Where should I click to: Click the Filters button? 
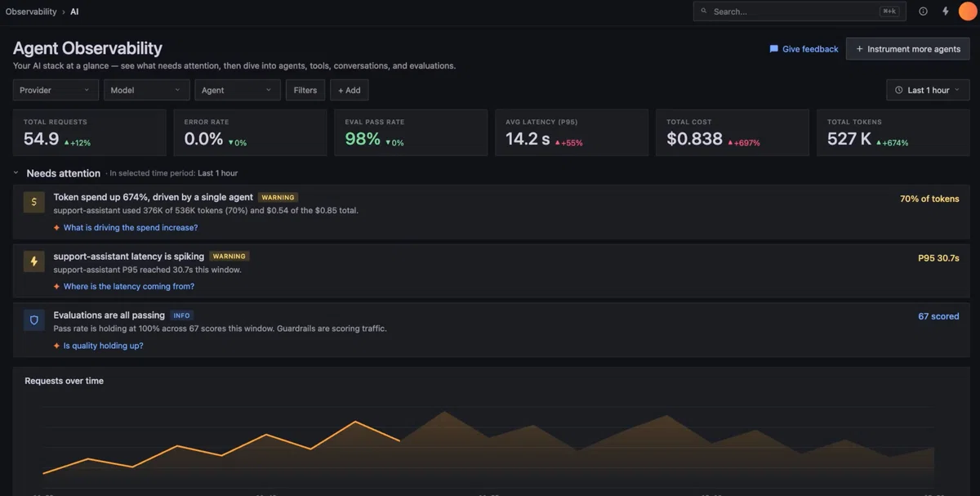coord(305,90)
